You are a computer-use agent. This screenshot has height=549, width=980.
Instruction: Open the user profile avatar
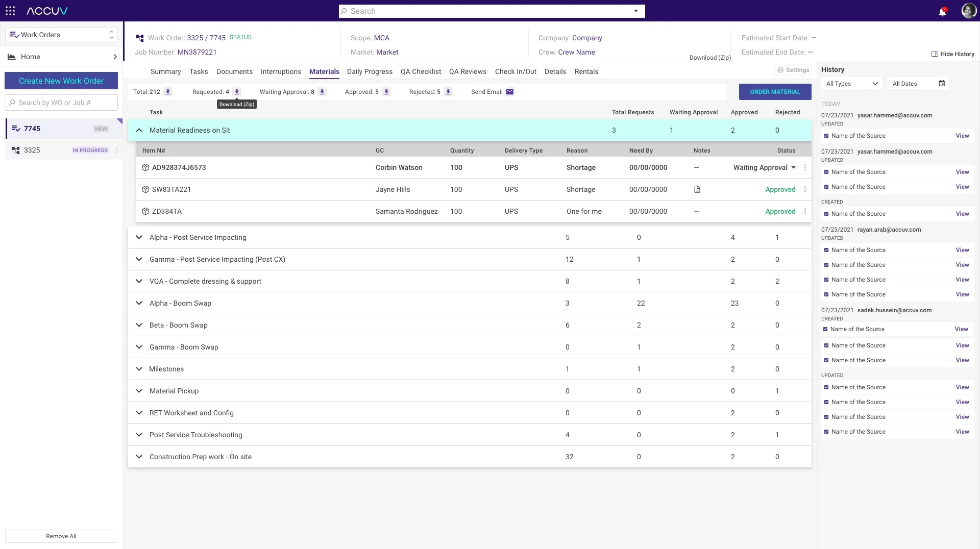pyautogui.click(x=968, y=11)
